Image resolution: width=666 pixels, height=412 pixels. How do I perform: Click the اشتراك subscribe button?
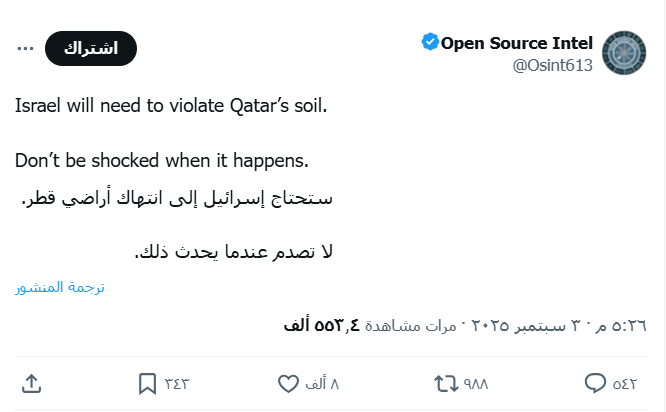click(x=91, y=48)
